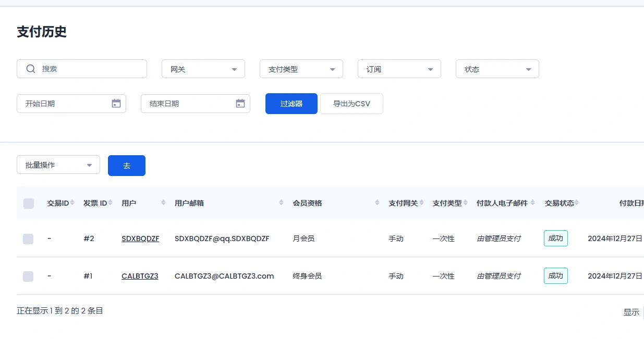Check the row checkbox for invoice #1
The image size is (644, 339).
[28, 277]
